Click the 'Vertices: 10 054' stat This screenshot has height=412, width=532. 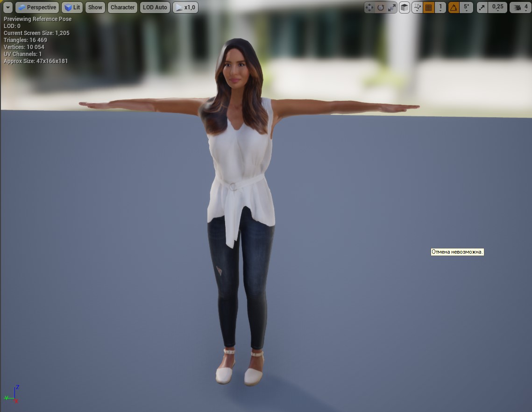click(x=24, y=47)
